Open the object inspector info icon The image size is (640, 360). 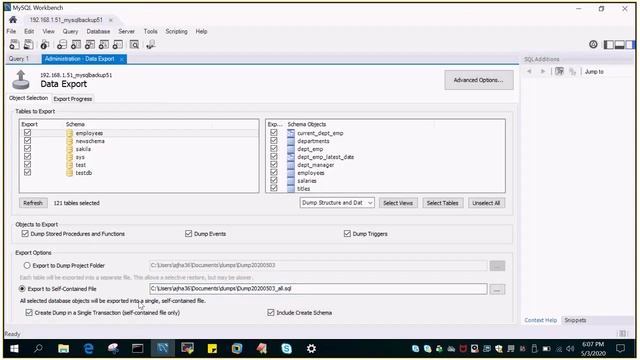point(45,44)
